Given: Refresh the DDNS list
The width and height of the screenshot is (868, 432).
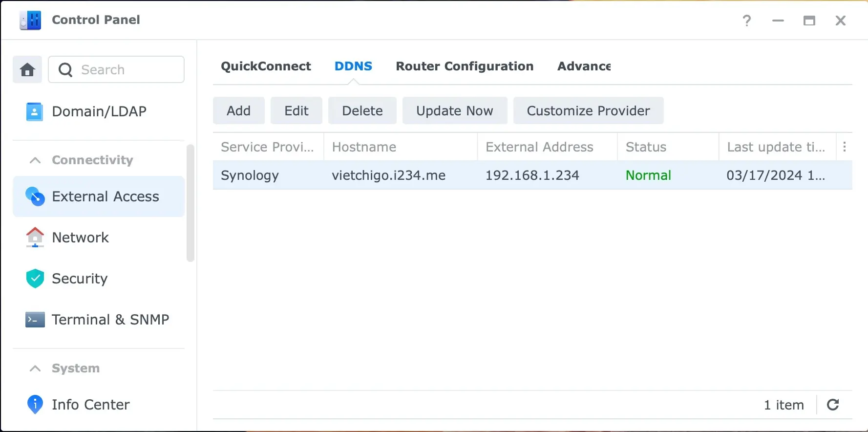Looking at the screenshot, I should point(833,405).
